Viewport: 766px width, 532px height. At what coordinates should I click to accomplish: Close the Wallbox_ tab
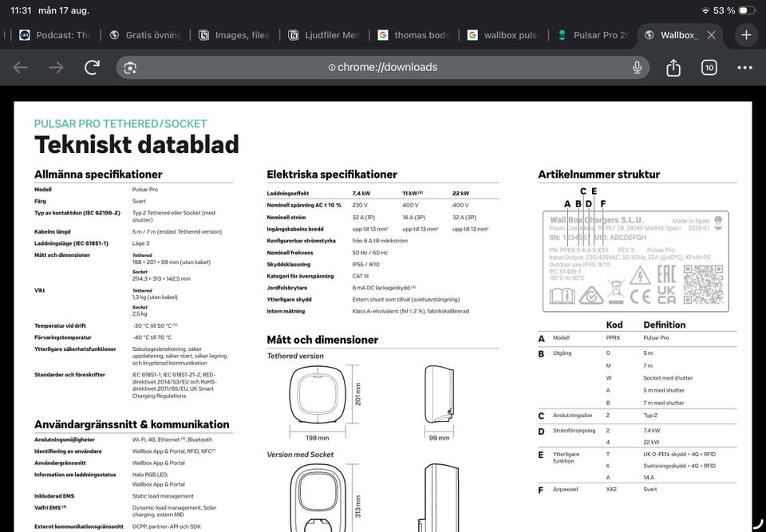(x=711, y=35)
